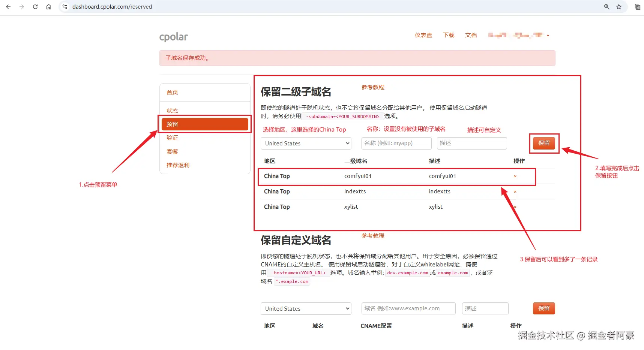Click China Top in the indextts row
The image size is (644, 350).
point(277,191)
